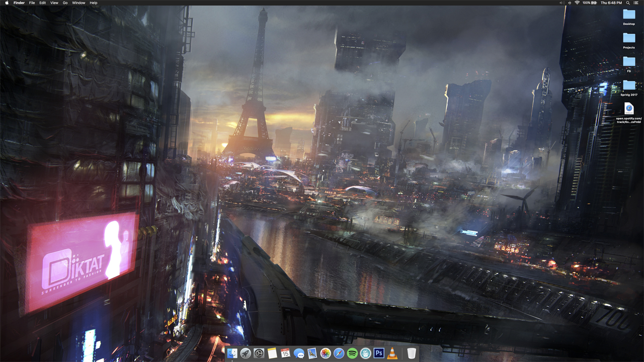644x362 pixels.
Task: Launch Notes from the Dock
Action: pos(272,353)
